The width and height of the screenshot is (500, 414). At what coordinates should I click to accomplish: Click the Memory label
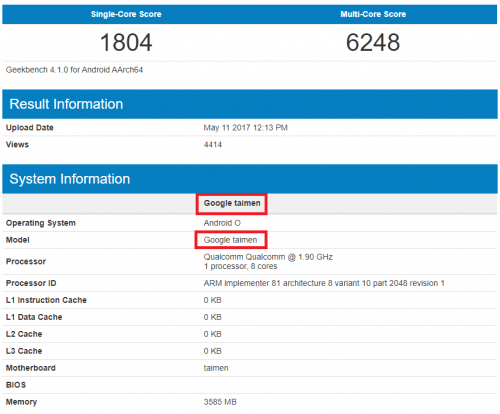(x=21, y=402)
